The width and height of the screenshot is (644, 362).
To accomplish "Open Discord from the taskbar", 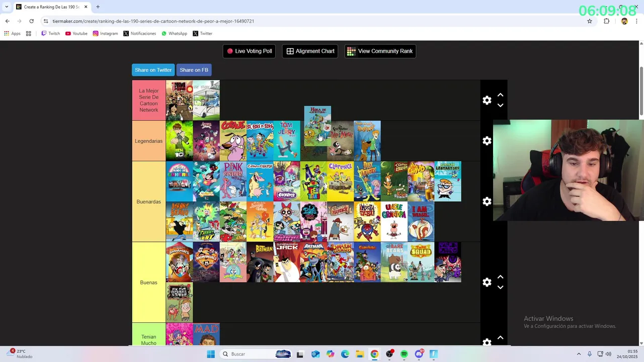I will 419,354.
